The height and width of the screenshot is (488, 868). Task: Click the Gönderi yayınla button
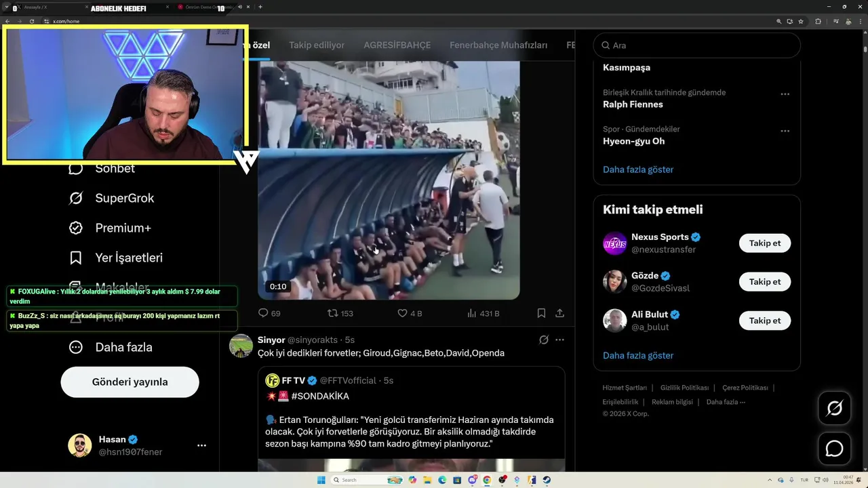click(x=130, y=382)
